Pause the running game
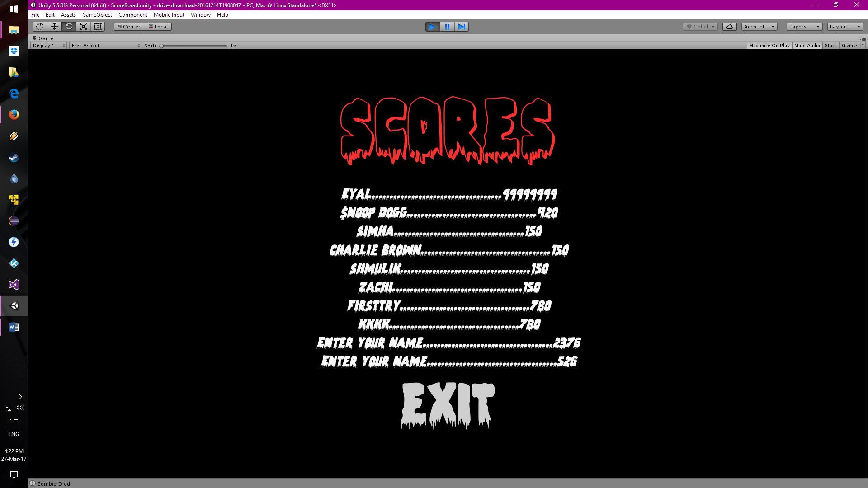868x488 pixels. pos(447,27)
